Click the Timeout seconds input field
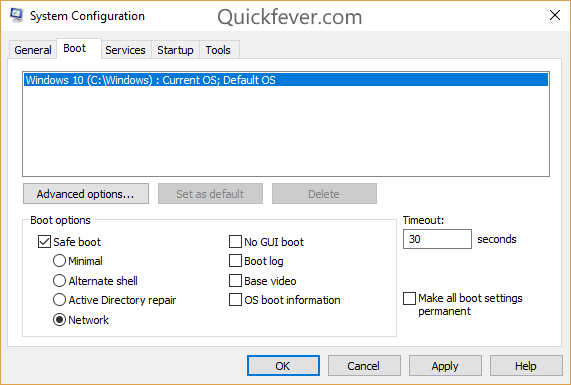This screenshot has width=571, height=385. coord(437,239)
